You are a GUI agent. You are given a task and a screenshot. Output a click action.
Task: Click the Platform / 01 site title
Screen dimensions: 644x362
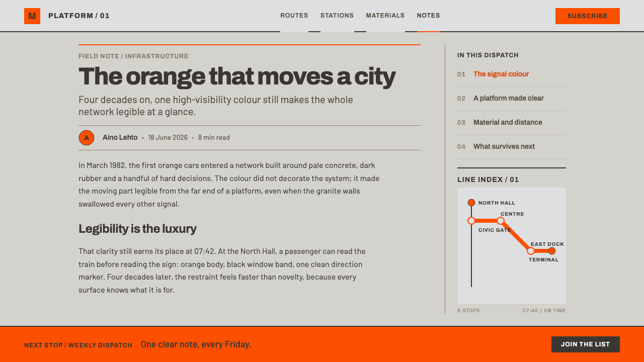79,16
